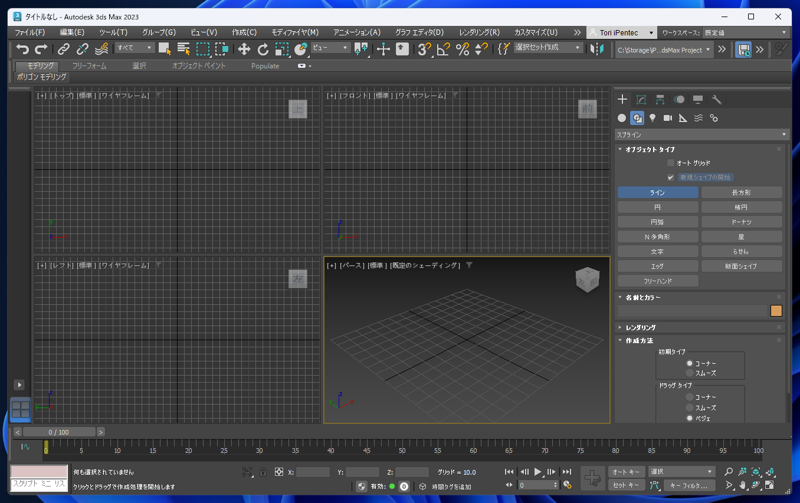Viewport: 800px width, 503px height.
Task: Select ベジェ drag type radio
Action: 690,418
